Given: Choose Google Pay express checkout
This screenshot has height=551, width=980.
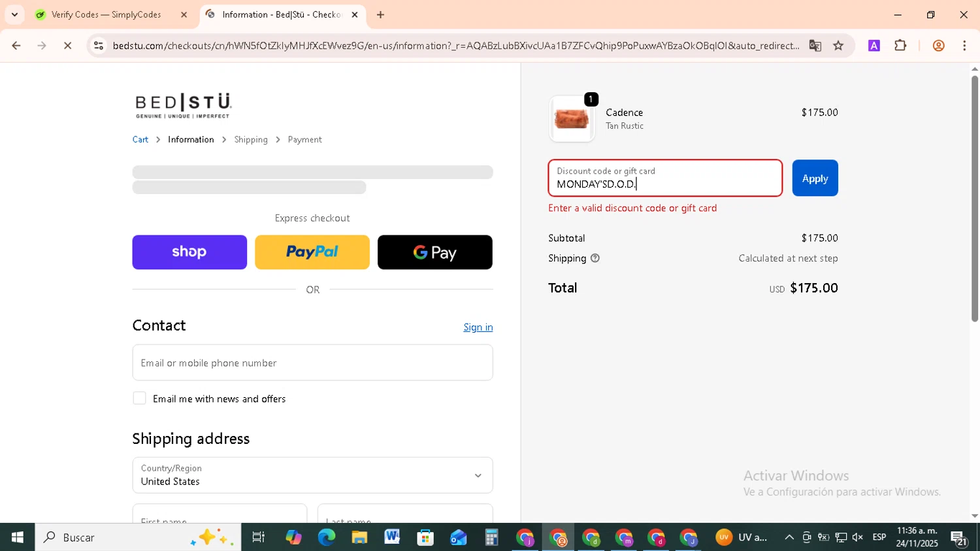Looking at the screenshot, I should pyautogui.click(x=435, y=252).
